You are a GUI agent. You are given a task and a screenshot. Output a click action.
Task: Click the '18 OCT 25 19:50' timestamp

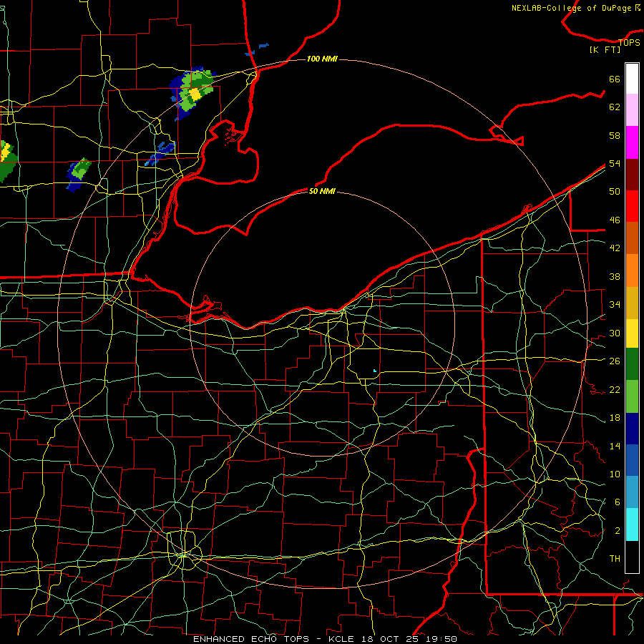409,639
